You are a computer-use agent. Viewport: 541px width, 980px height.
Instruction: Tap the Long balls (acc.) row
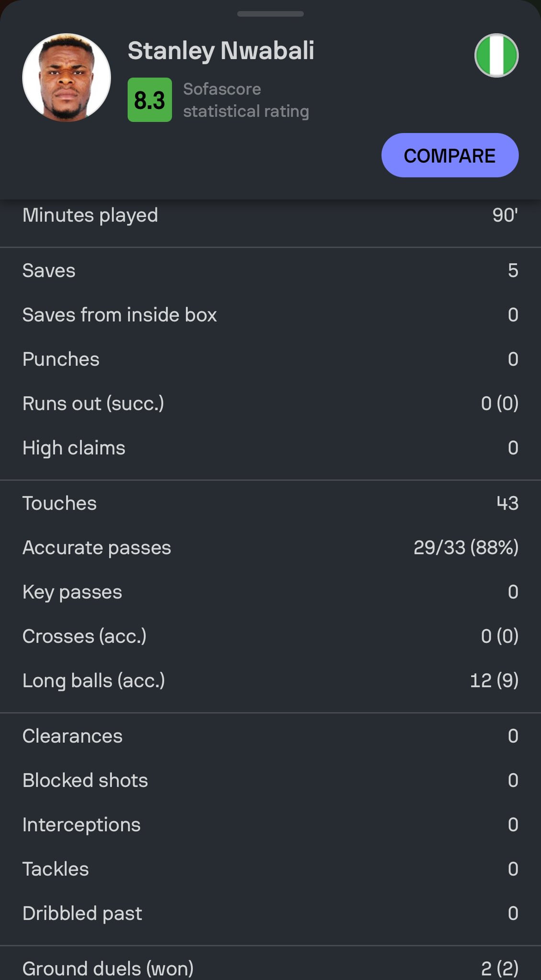(270, 680)
